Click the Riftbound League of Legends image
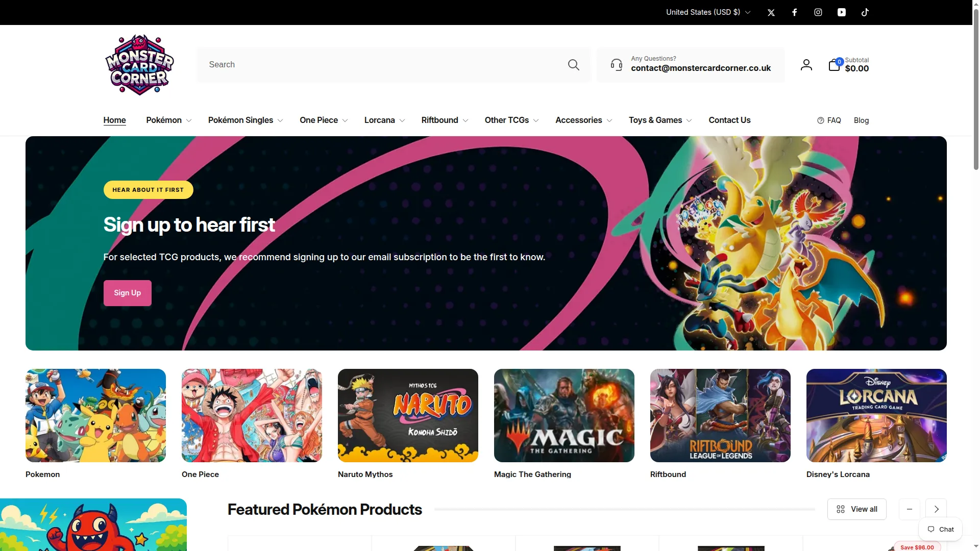The height and width of the screenshot is (551, 980). click(720, 415)
